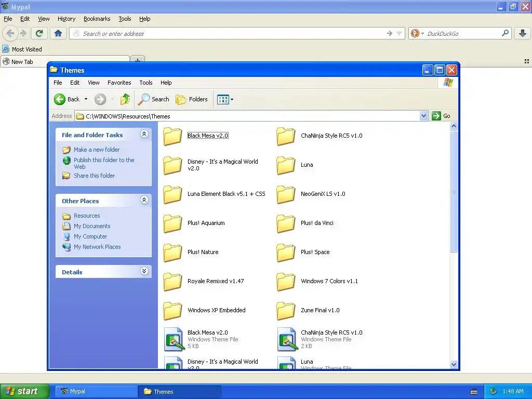Open Mypal Bookmarks menu

coord(97,19)
